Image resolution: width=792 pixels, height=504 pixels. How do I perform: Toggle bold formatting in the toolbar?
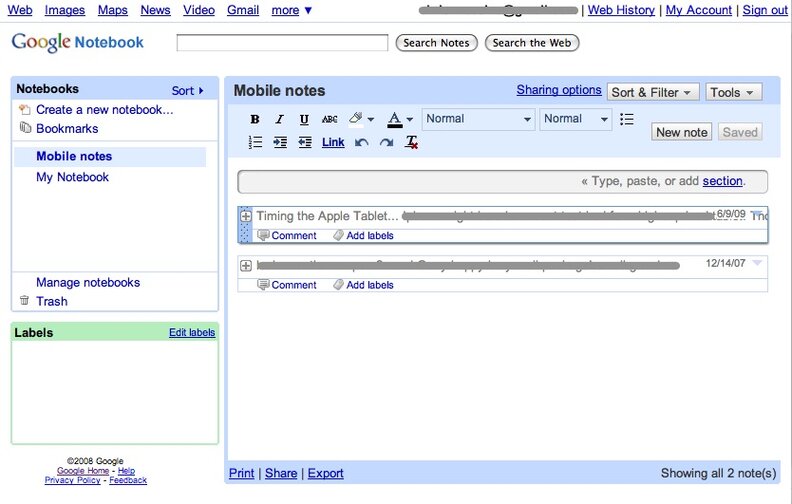[255, 119]
